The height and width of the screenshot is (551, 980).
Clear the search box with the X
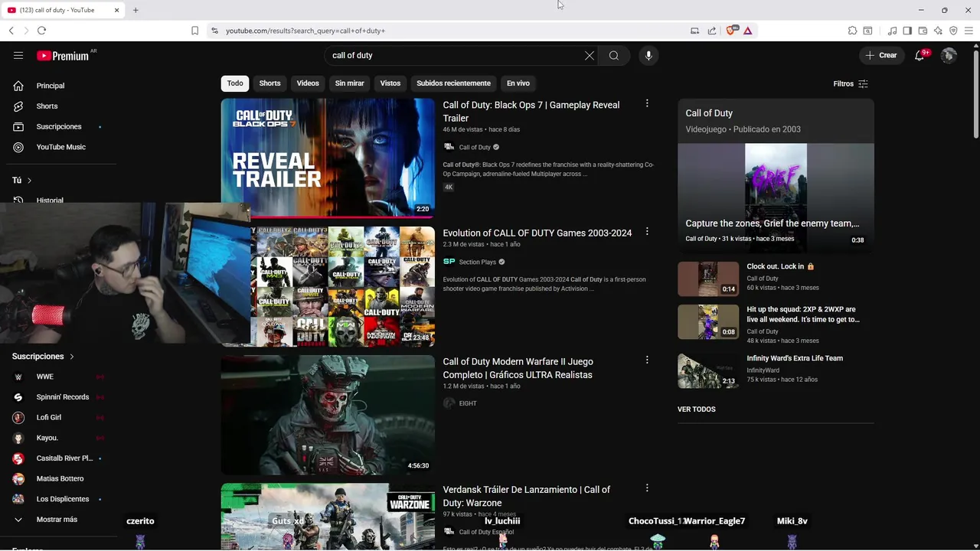pyautogui.click(x=590, y=55)
